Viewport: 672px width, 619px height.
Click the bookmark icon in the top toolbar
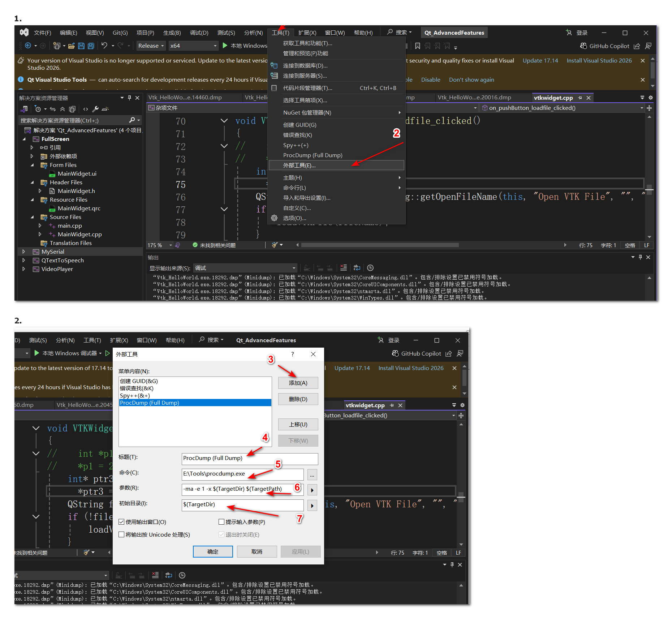point(418,46)
